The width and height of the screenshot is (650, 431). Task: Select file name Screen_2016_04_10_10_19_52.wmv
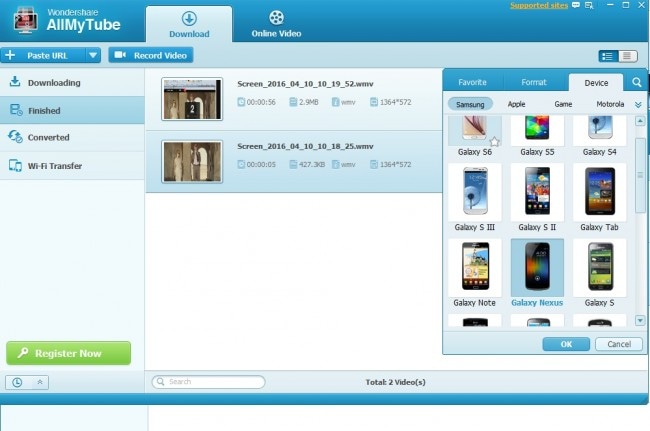(x=305, y=84)
